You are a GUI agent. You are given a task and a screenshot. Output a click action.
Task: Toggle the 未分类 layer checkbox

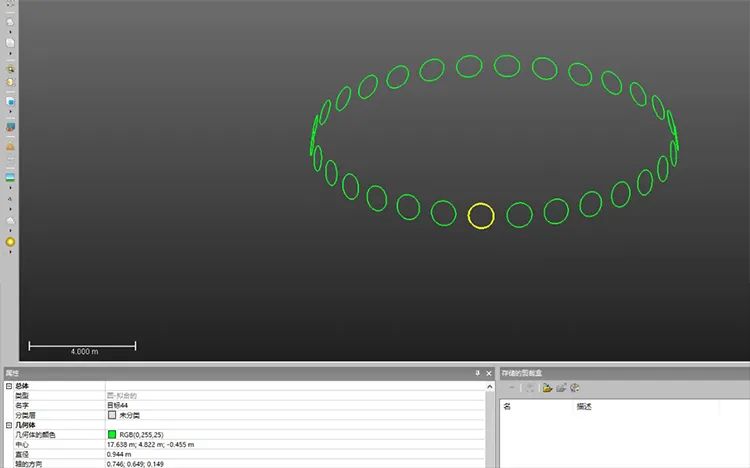pos(112,415)
